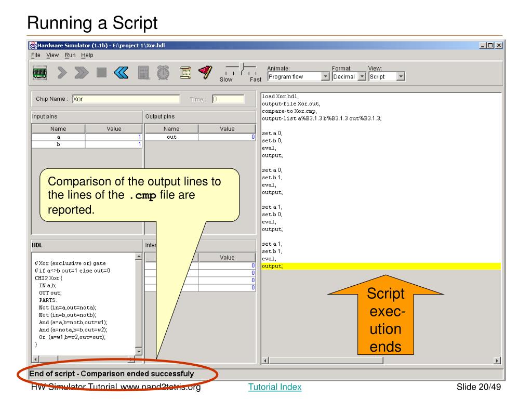
Task: Maximize the Hardware Simulator window
Action: (490, 45)
